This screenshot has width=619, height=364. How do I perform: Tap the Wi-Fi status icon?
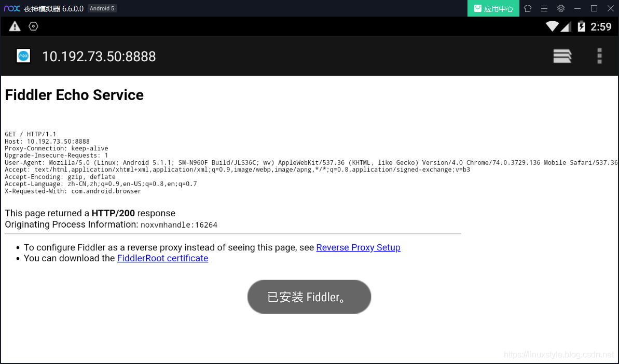pos(552,26)
